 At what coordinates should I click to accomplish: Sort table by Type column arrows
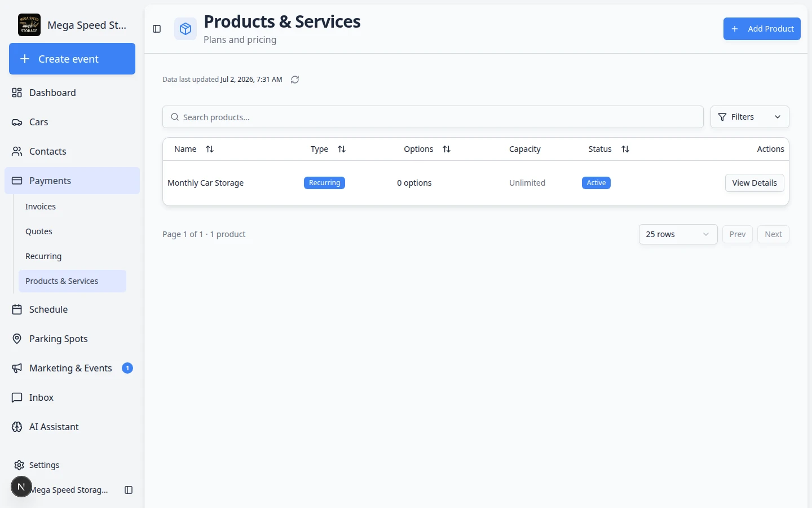pyautogui.click(x=342, y=149)
